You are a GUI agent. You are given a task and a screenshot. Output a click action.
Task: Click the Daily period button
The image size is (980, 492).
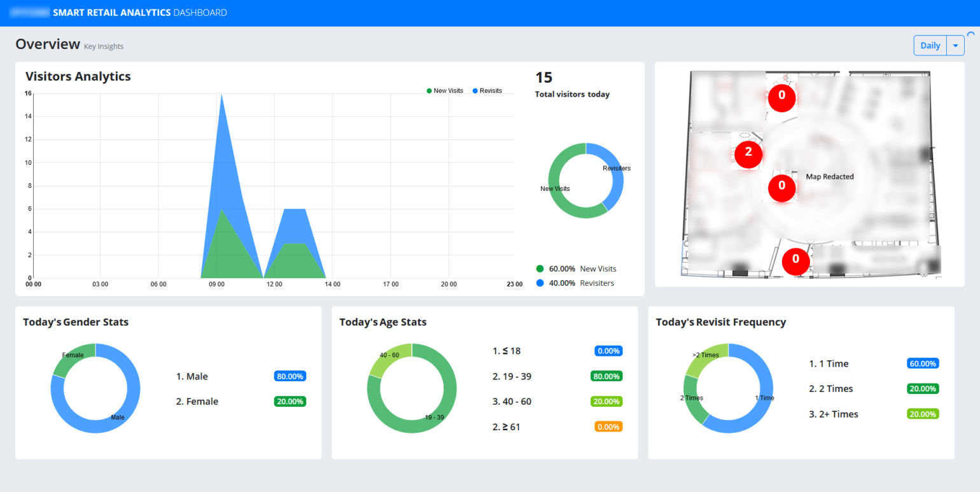click(x=930, y=46)
